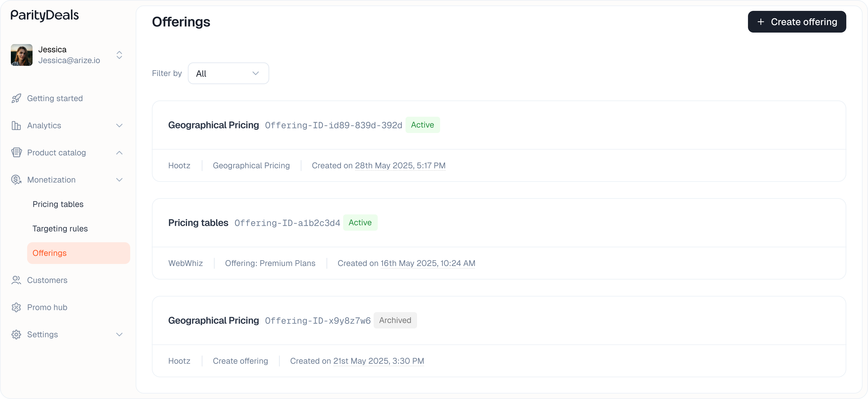This screenshot has height=399, width=868.
Task: Click the plus icon in Create offering
Action: click(x=760, y=22)
